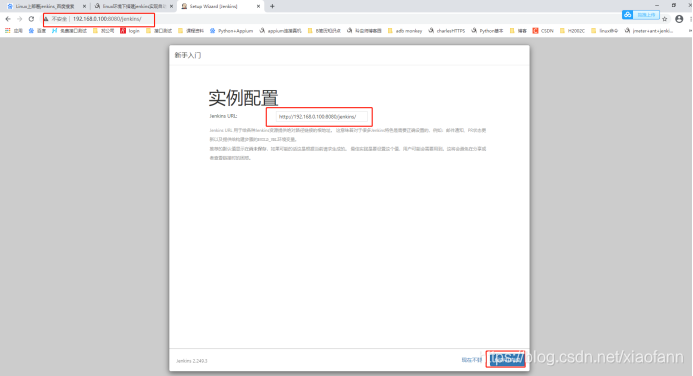Open the linux bookmark folder
This screenshot has height=376, width=693.
(x=605, y=31)
